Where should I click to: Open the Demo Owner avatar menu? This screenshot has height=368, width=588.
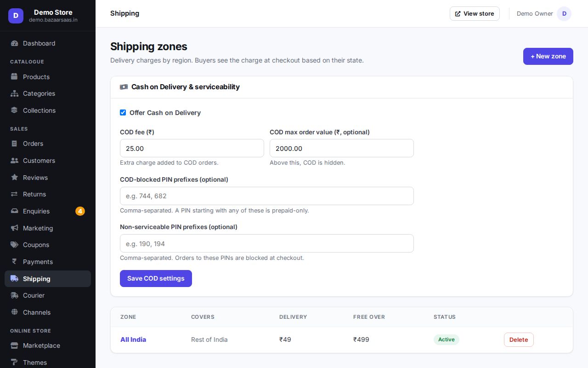(x=564, y=14)
